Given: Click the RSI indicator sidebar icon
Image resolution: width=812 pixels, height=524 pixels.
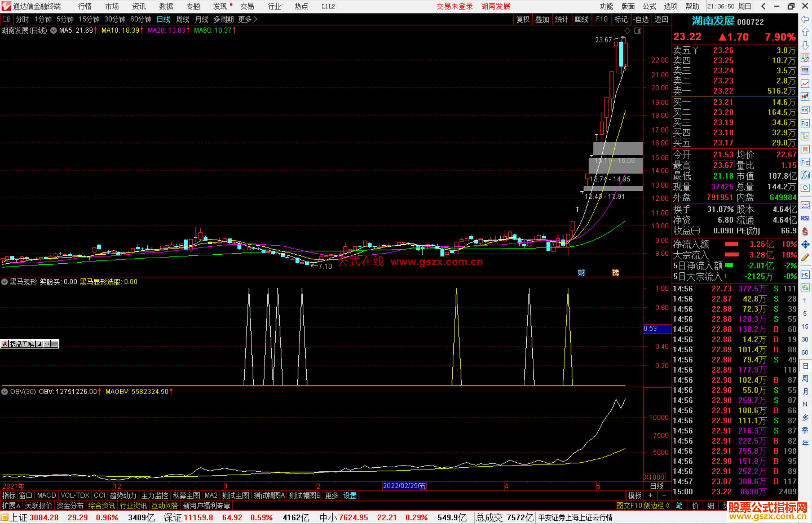Looking at the screenshot, I should click(x=805, y=218).
